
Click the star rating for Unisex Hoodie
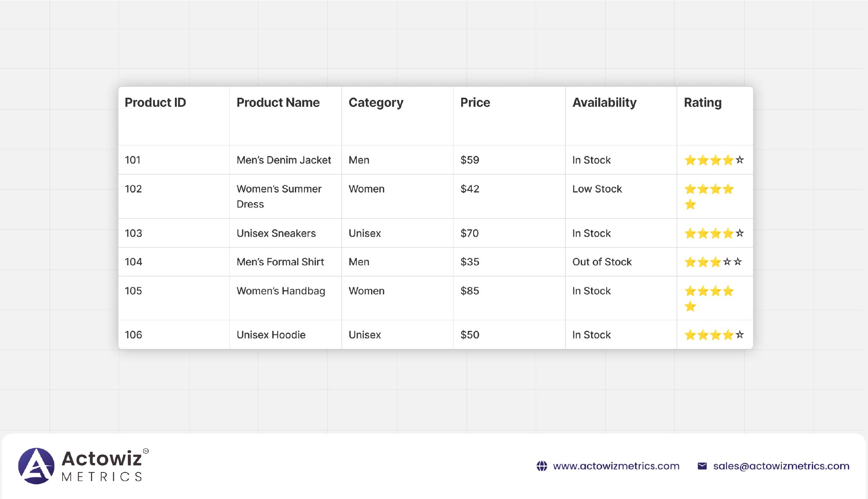pyautogui.click(x=714, y=335)
